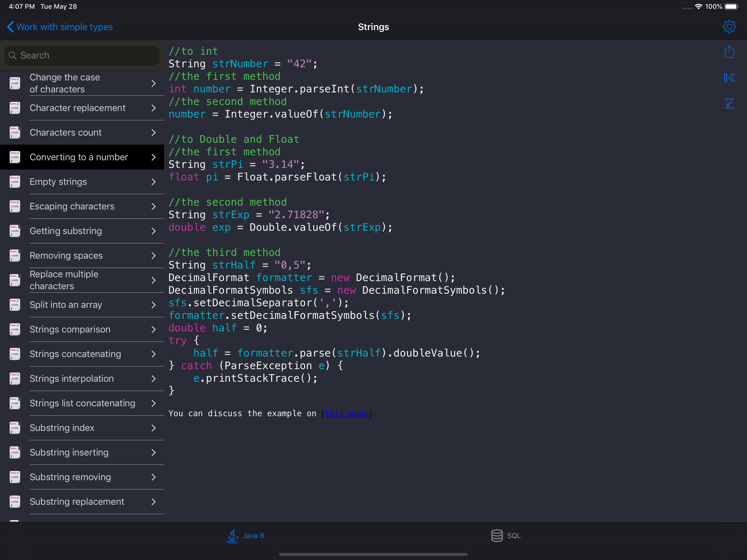
Task: Tap the Java 8 coffee cup icon
Action: (233, 536)
